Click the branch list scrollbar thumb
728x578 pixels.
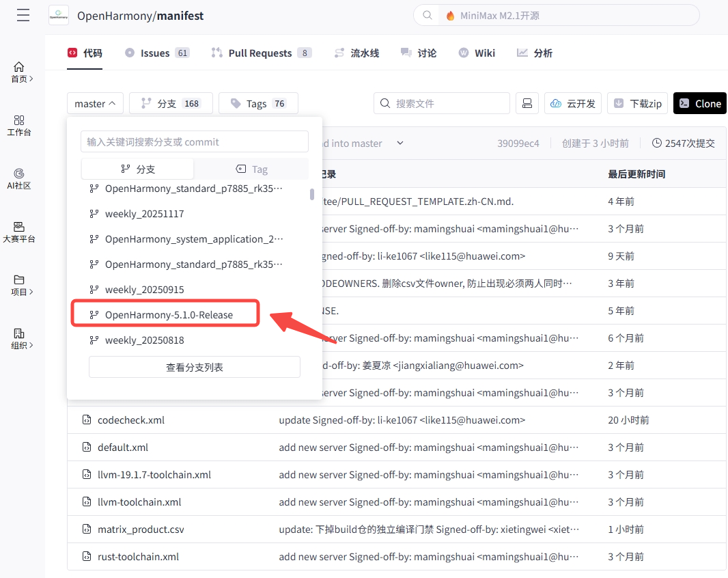(x=312, y=194)
